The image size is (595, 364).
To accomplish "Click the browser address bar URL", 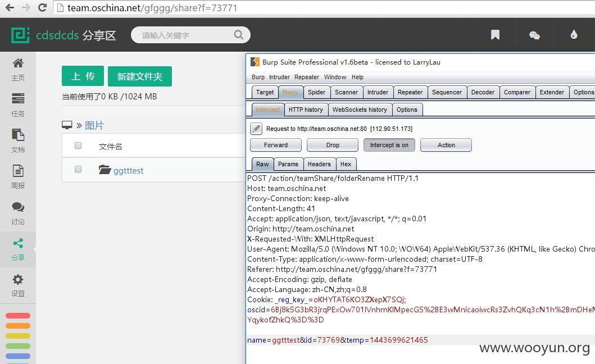I will point(153,8).
